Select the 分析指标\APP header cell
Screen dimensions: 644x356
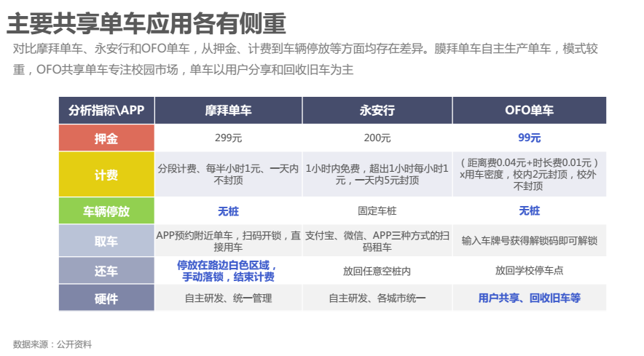(x=106, y=111)
